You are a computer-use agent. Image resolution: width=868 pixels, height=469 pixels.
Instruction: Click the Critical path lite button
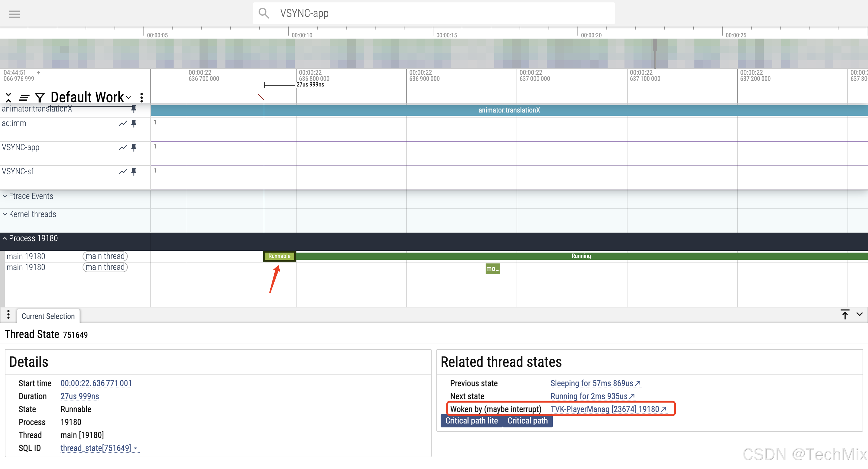tap(471, 421)
